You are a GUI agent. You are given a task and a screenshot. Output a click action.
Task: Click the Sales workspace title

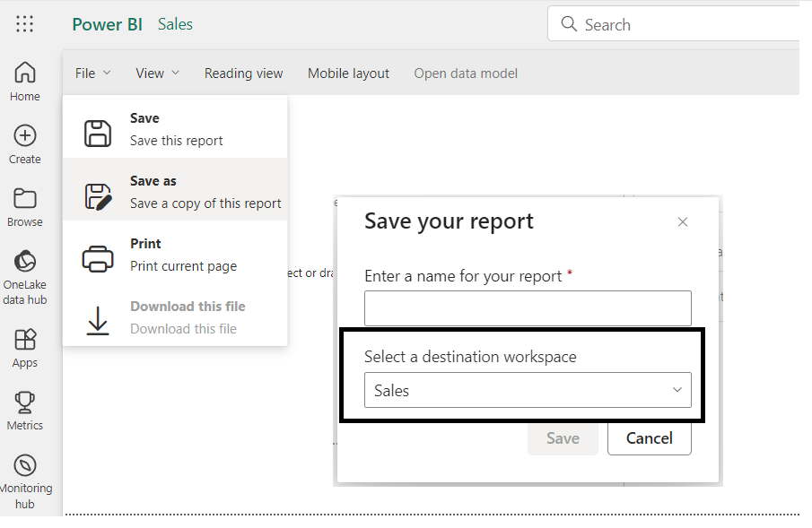pos(175,24)
